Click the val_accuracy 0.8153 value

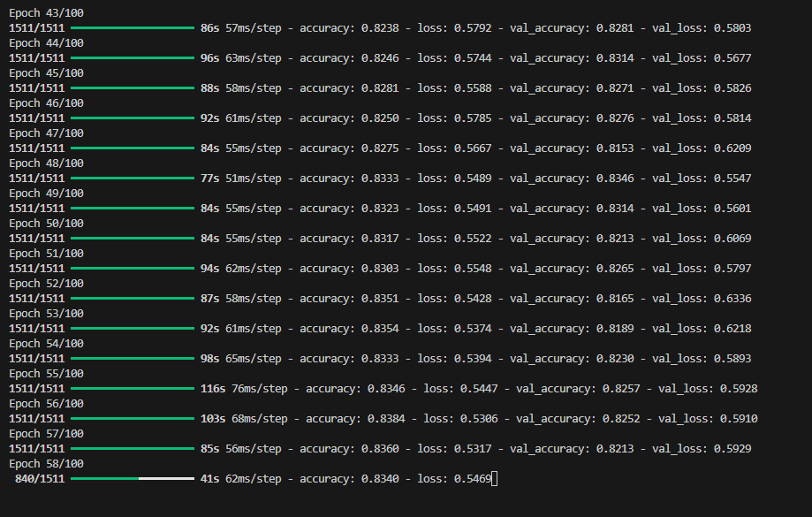point(615,148)
